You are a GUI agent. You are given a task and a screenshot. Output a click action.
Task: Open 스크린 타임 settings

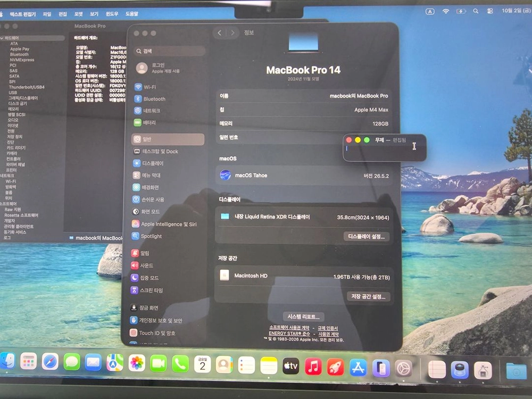[x=147, y=290]
